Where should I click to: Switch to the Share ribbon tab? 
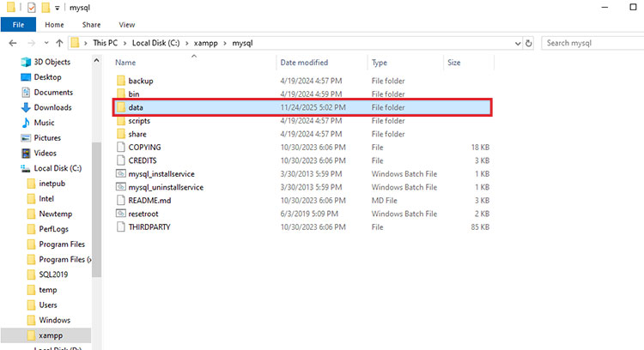point(91,25)
